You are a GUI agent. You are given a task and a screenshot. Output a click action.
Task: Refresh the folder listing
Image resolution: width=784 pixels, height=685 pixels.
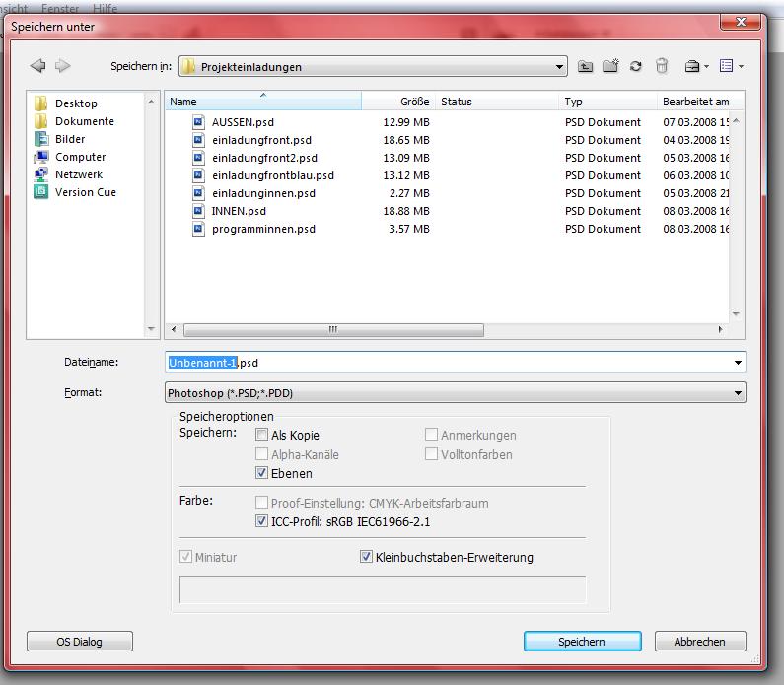pos(636,66)
